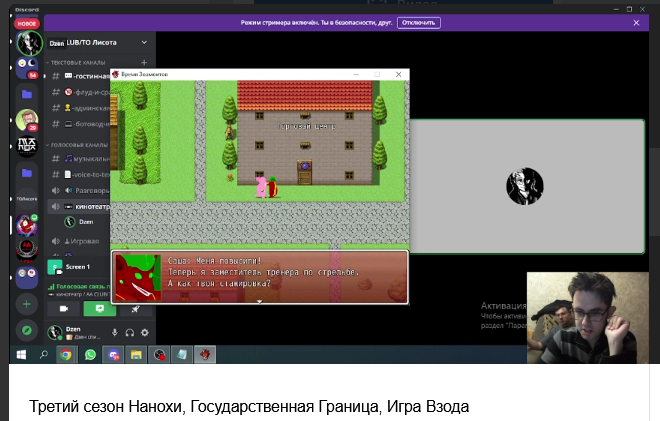Image resolution: width=660 pixels, height=421 pixels.
Task: Click the Add a Server plus icon
Action: [x=27, y=304]
